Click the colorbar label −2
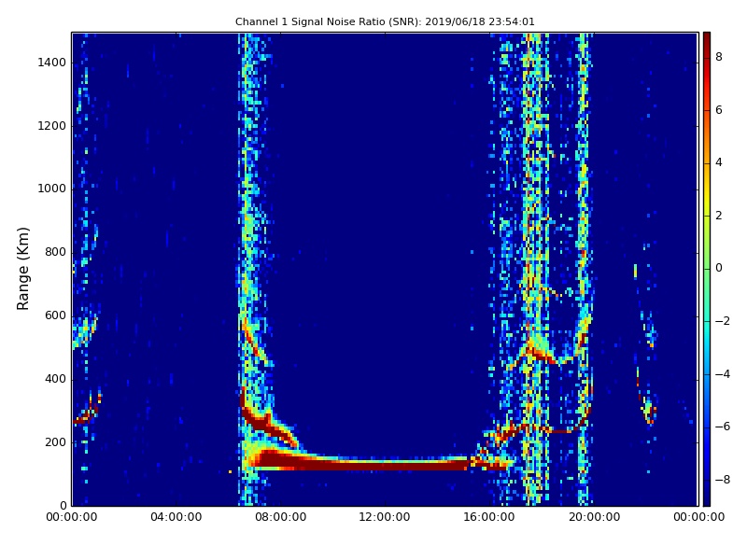747x560 pixels. (x=723, y=321)
